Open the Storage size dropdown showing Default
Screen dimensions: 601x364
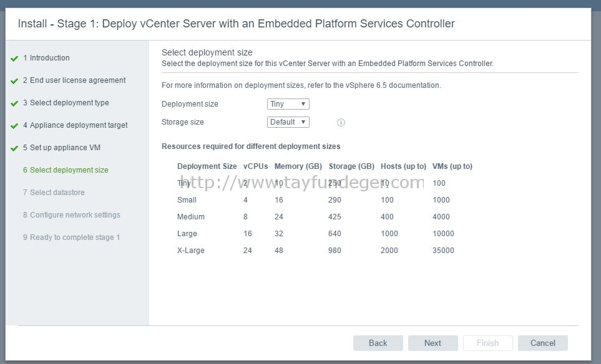[288, 122]
